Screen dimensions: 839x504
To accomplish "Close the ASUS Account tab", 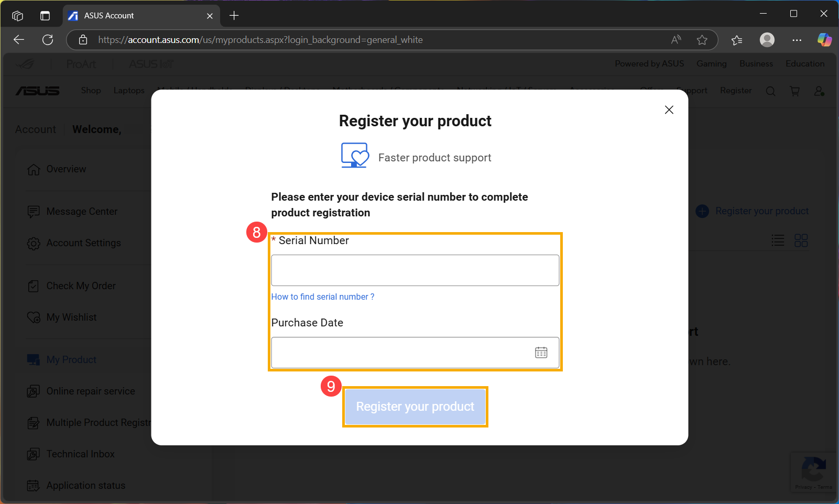I will point(210,16).
